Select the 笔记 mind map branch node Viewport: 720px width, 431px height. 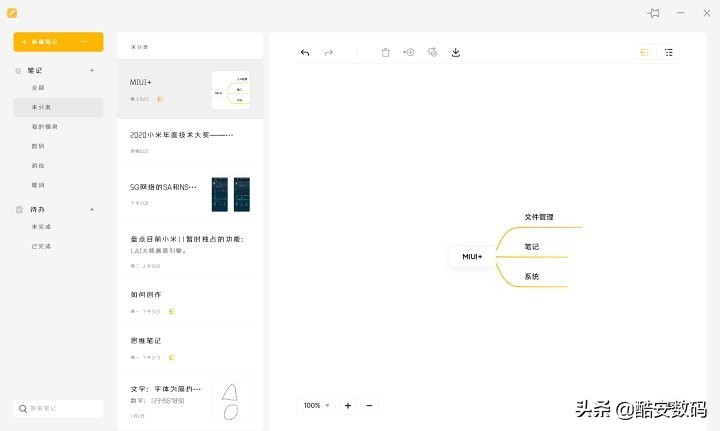point(532,247)
